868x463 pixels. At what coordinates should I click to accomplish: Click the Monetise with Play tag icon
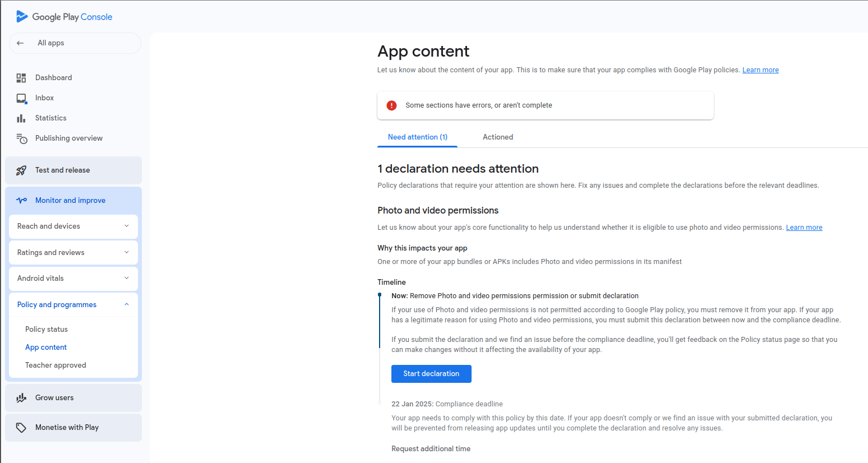point(21,428)
